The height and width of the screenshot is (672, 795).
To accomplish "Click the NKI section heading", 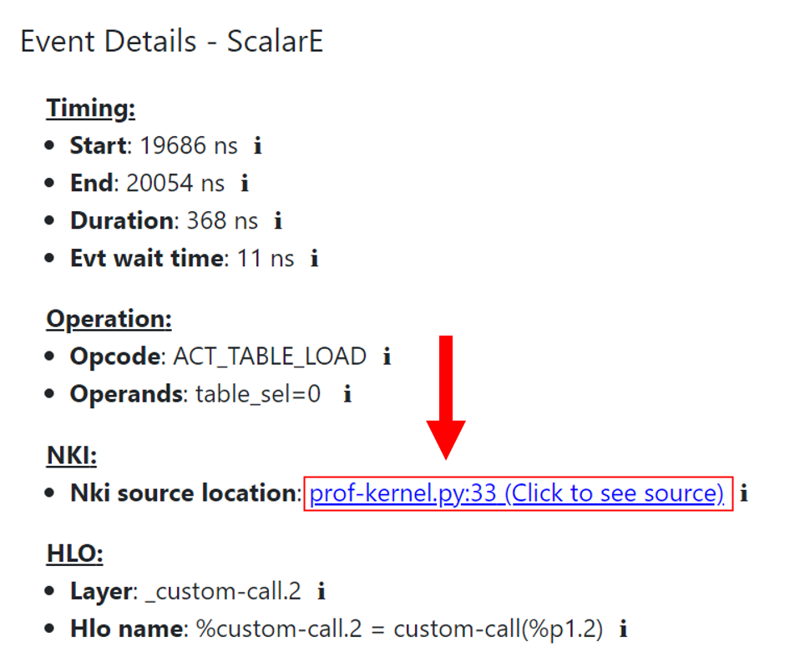I will (x=71, y=456).
